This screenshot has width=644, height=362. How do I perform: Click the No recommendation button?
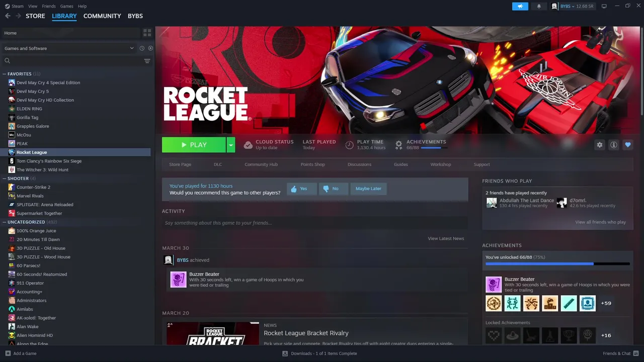(334, 189)
